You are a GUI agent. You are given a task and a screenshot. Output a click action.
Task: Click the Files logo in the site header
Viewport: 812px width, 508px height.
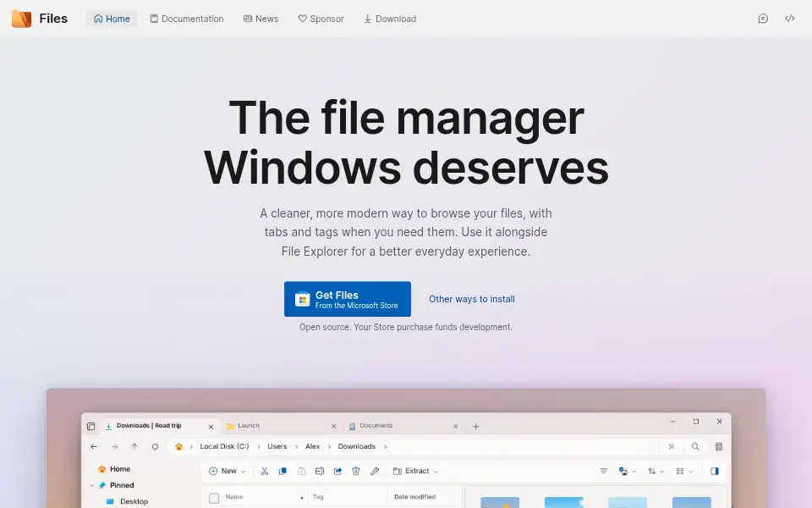tap(40, 19)
